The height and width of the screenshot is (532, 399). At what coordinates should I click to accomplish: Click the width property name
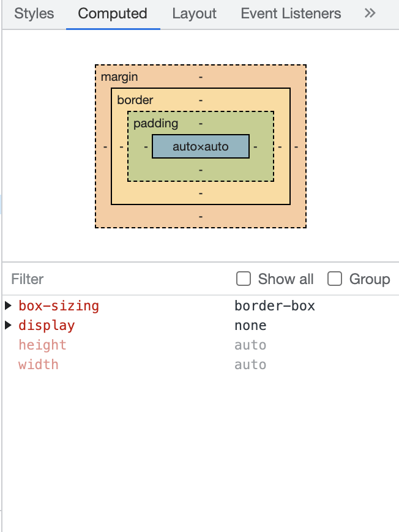coord(39,365)
